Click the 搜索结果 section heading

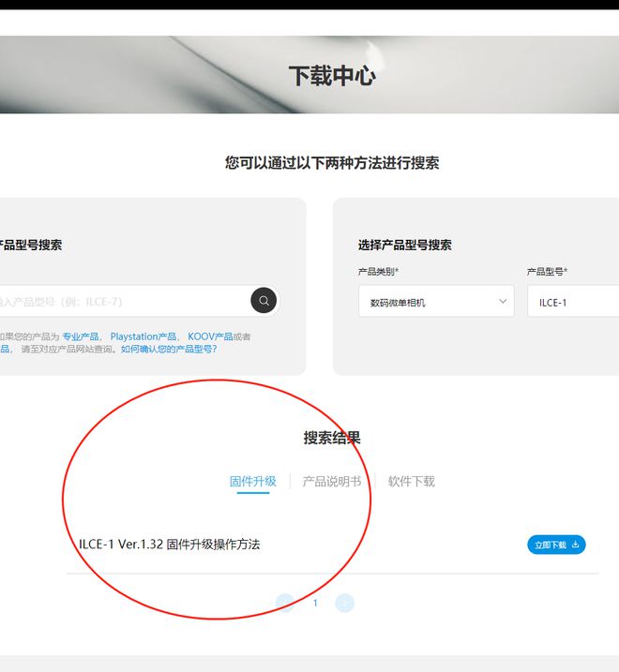332,438
